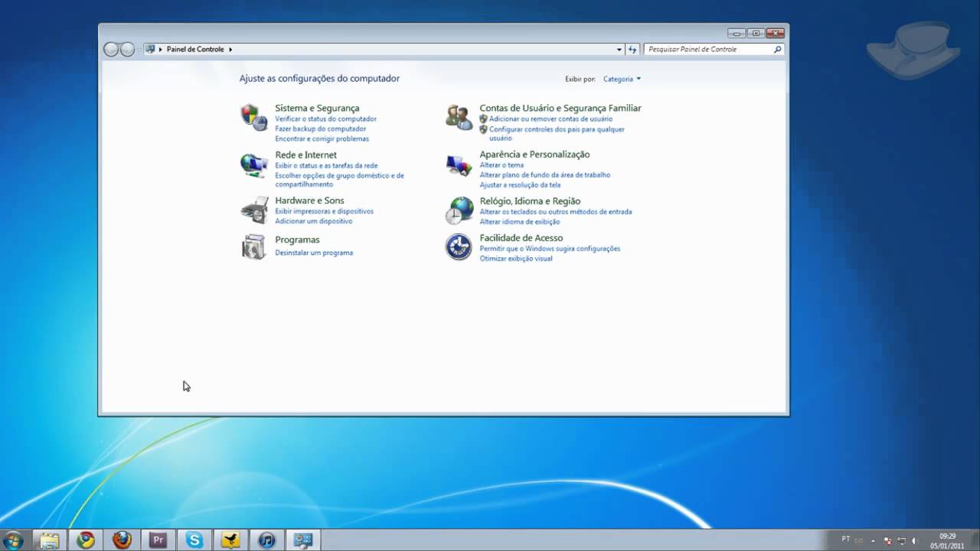Open Contas de Usuário e Segurança Familiar
Image resolution: width=980 pixels, height=551 pixels.
[x=560, y=108]
